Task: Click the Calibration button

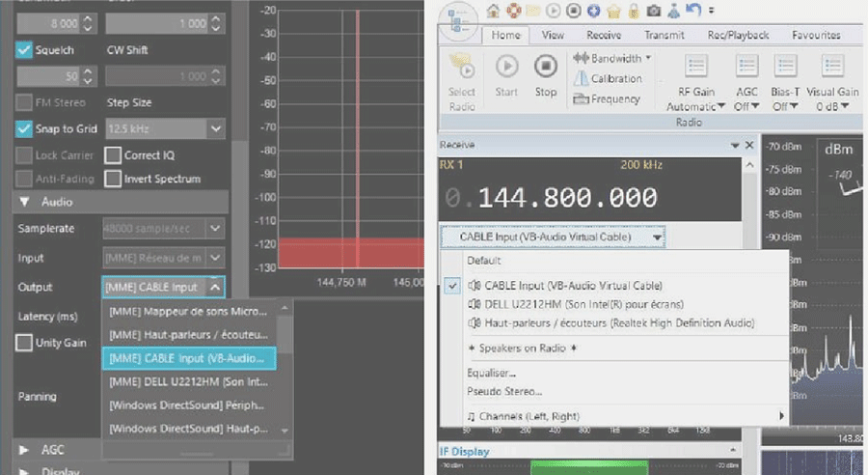Action: point(608,79)
